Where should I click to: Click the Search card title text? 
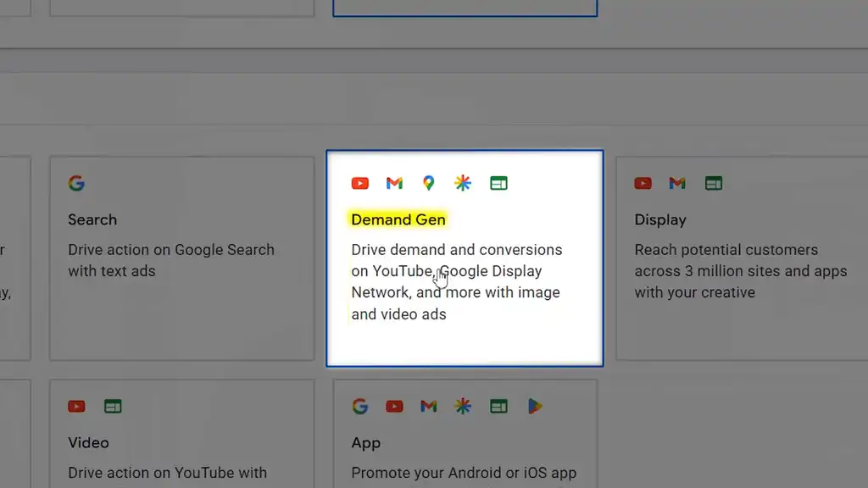pos(92,219)
